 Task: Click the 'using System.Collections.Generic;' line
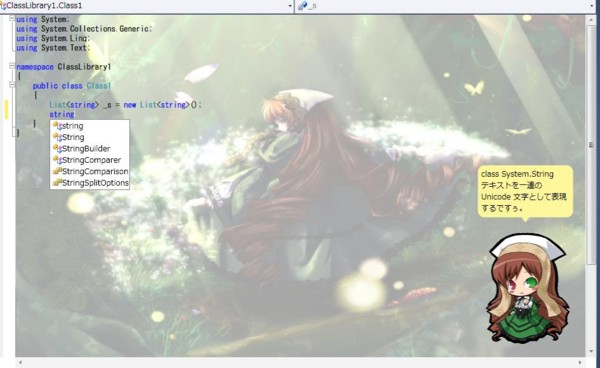(84, 29)
